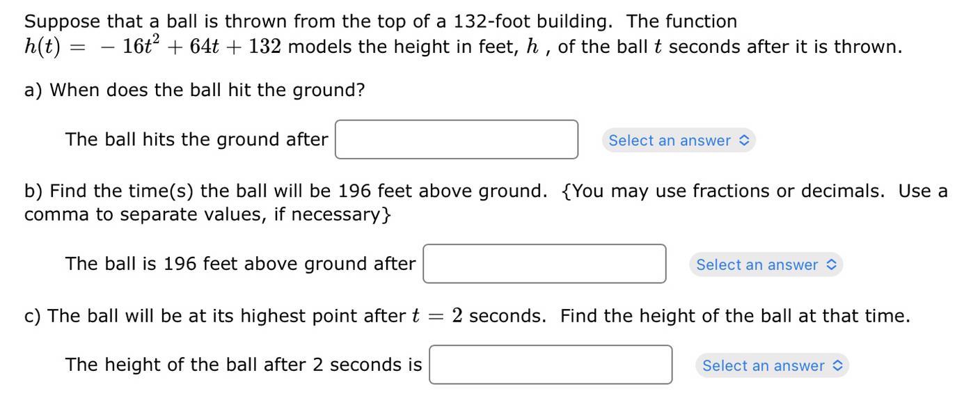Screen dimensions: 980x412
Task: Click inside the empty answer box under part c
Action: click(x=551, y=365)
